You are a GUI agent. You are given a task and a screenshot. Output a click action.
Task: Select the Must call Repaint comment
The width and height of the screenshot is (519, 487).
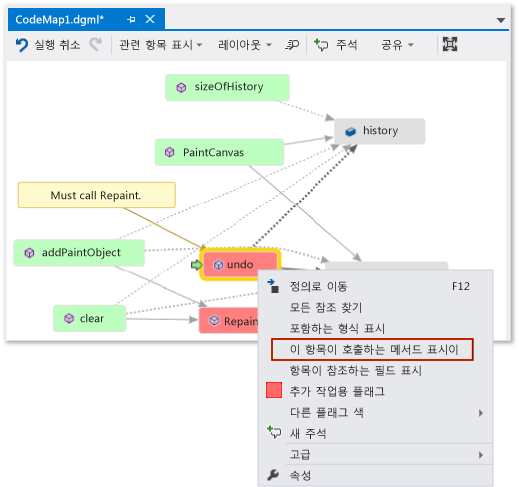tap(97, 195)
